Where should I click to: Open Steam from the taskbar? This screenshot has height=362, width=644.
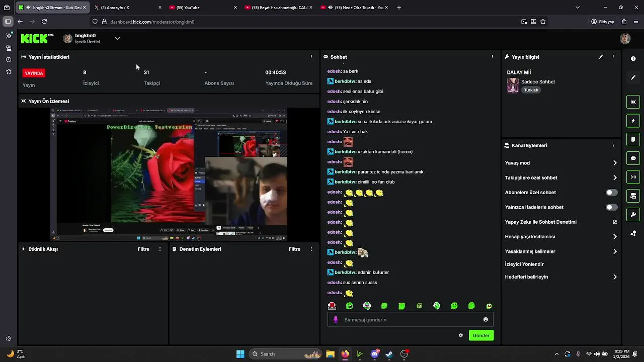pyautogui.click(x=389, y=354)
